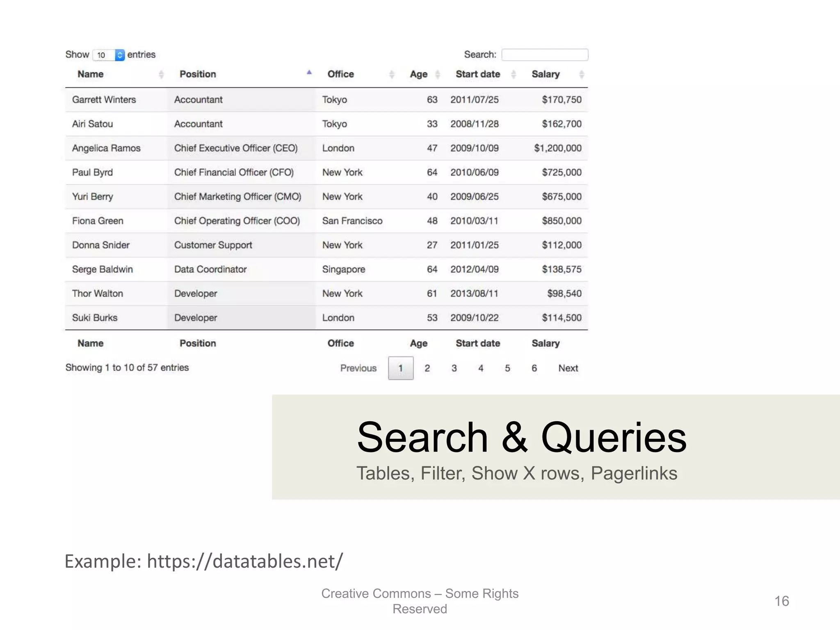This screenshot has height=630, width=840.
Task: Open the Show entries count dropdown
Action: 109,55
